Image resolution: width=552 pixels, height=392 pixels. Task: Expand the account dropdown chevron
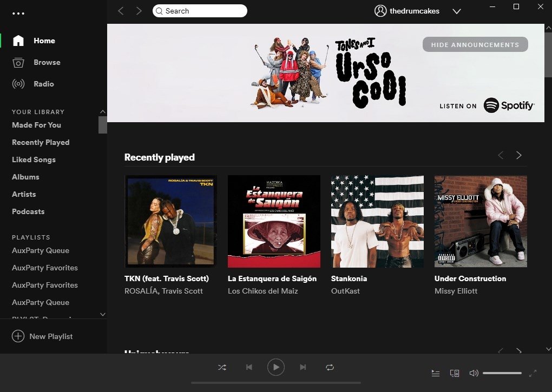pos(457,11)
